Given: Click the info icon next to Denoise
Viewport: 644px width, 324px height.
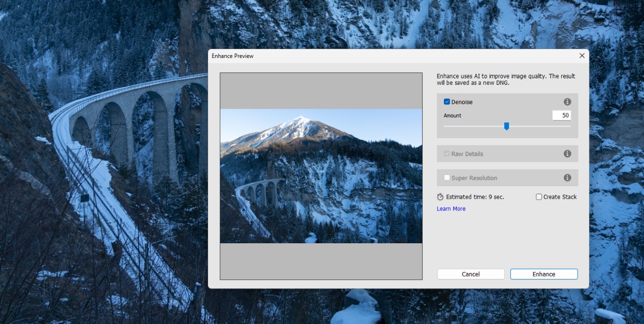Looking at the screenshot, I should pos(567,102).
